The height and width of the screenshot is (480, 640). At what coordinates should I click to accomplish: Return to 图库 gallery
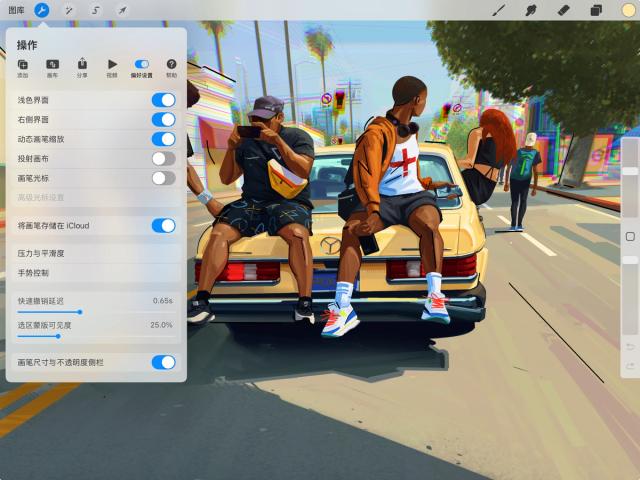coord(16,10)
